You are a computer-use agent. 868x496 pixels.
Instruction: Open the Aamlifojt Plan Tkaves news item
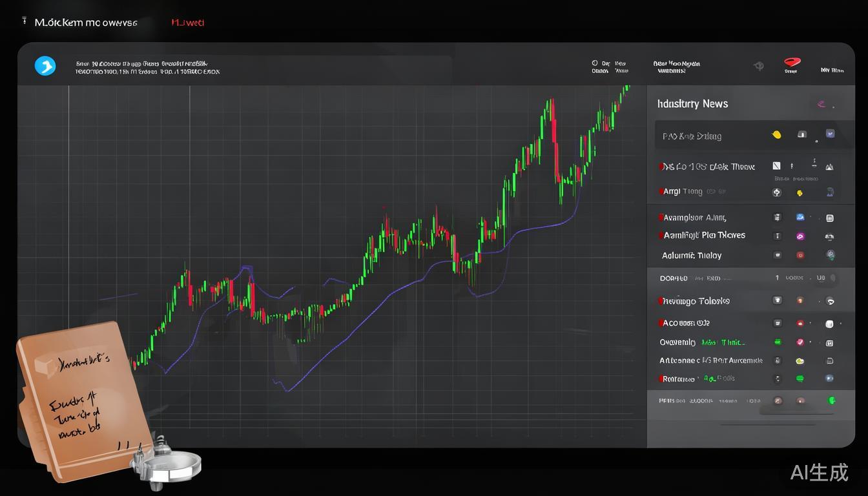coord(704,236)
